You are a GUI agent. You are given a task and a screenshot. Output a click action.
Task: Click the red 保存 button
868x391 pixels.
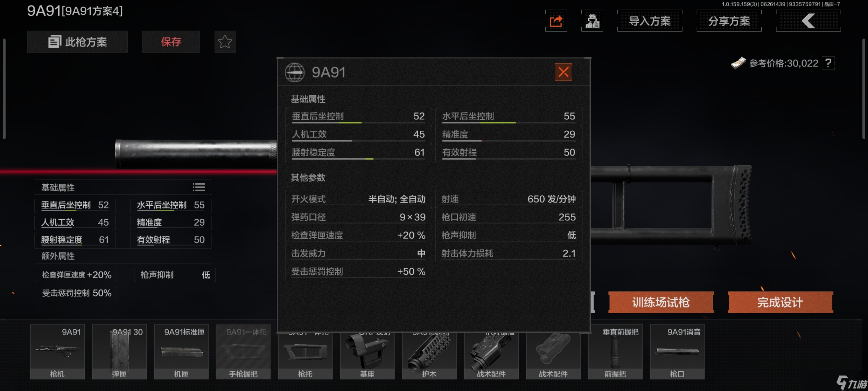(x=171, y=42)
